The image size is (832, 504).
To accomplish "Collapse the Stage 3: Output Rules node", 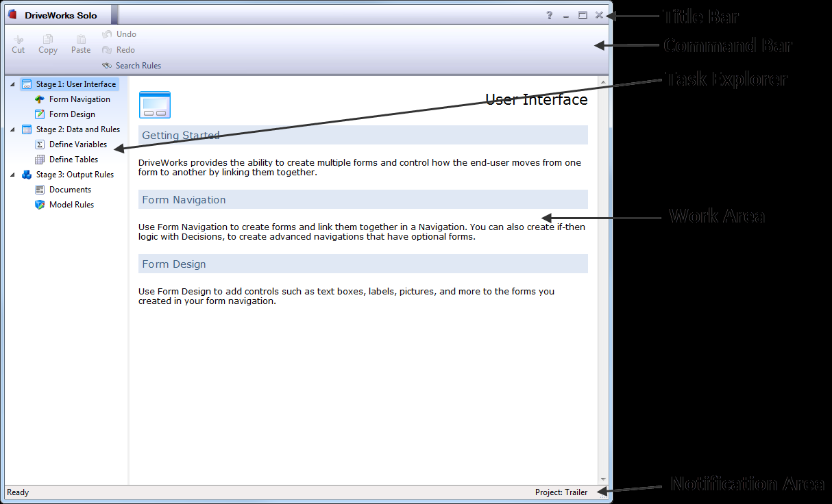I will coord(12,175).
